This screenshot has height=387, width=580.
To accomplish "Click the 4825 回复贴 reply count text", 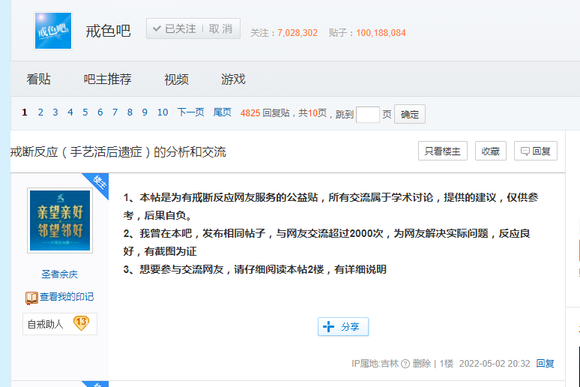I will pos(265,113).
